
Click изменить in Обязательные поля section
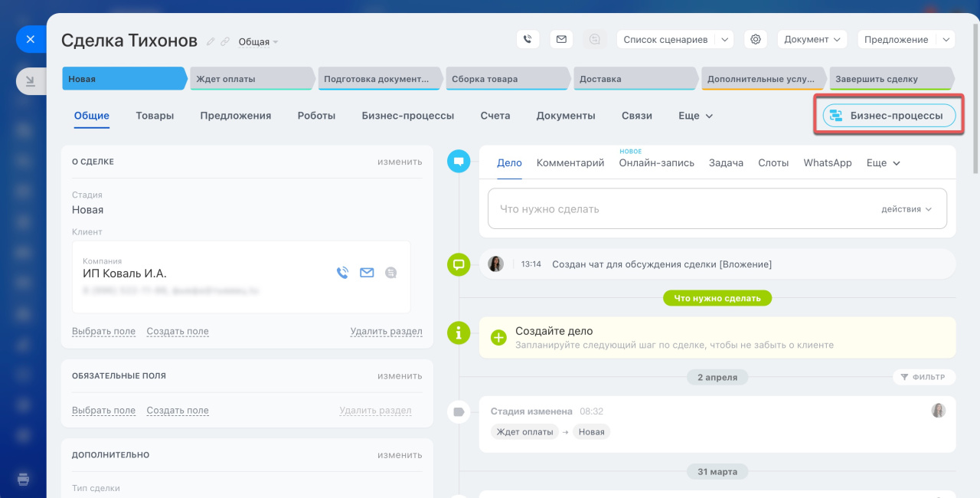coord(400,376)
